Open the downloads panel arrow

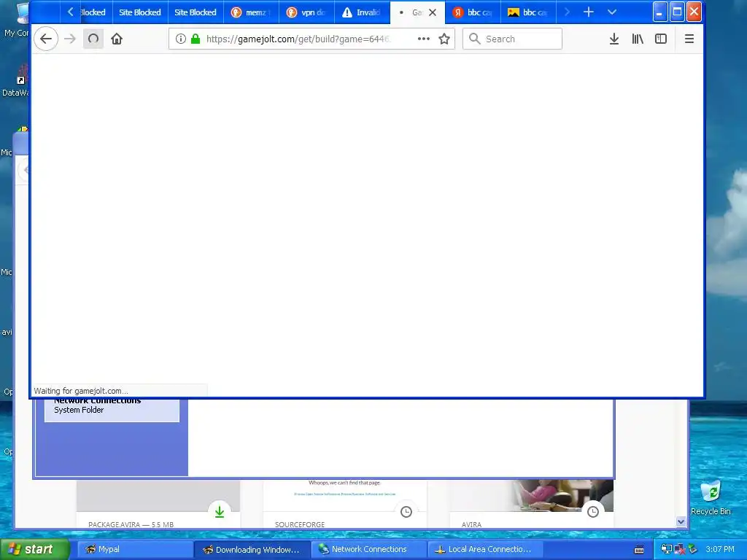(614, 39)
